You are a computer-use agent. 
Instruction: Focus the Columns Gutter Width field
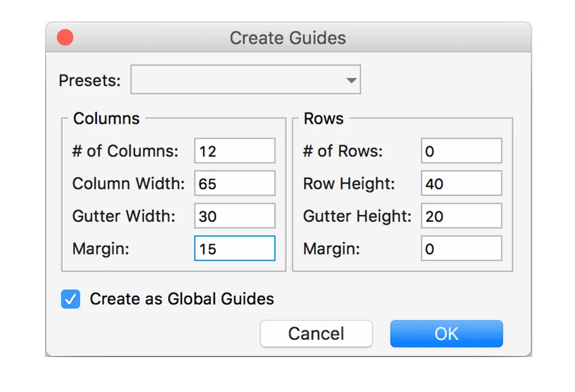[235, 216]
